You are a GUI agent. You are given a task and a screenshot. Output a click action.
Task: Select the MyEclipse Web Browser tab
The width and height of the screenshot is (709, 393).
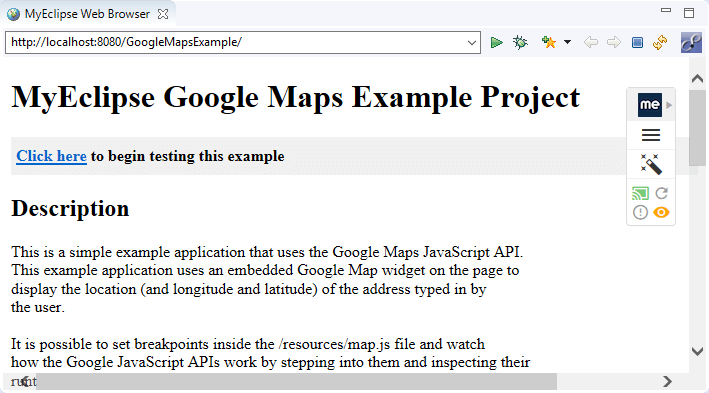[x=87, y=14]
